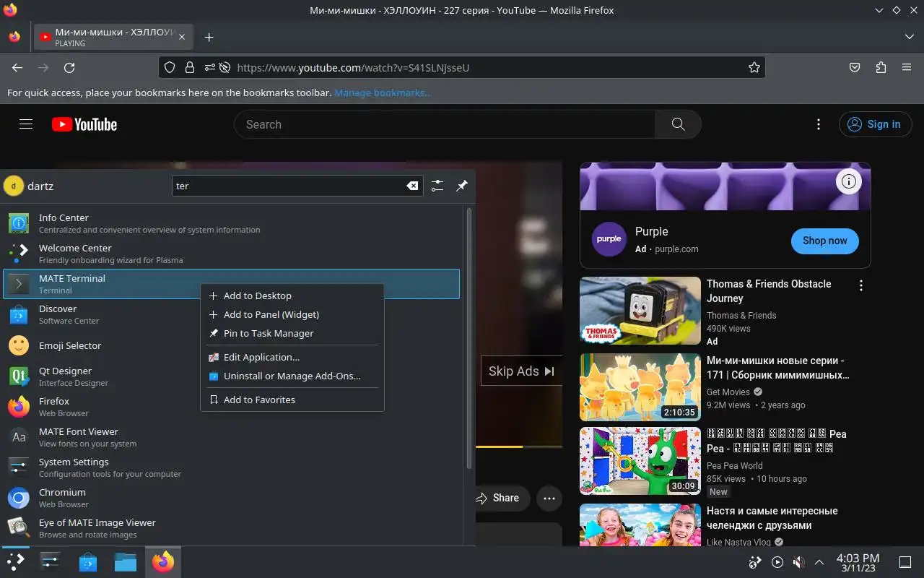Screen dimensions: 924x578
Task: Open the Firefox application menu
Action: (x=907, y=67)
